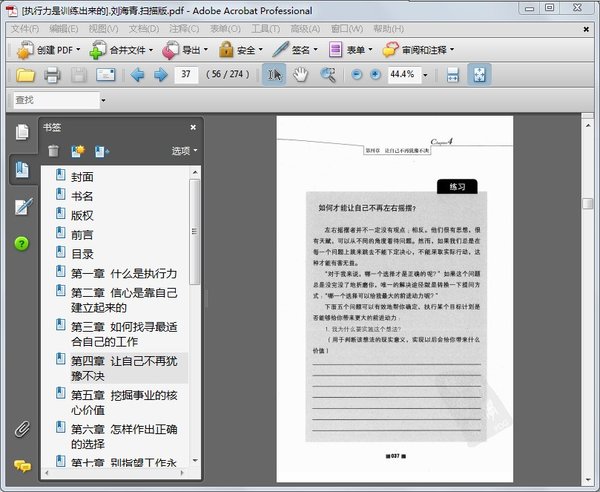Open the Pages thumbnail panel icon
The image size is (600, 492).
point(21,132)
